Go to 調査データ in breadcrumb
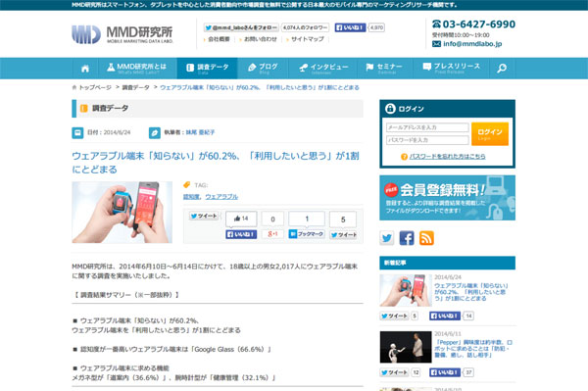The width and height of the screenshot is (588, 391). tap(136, 87)
